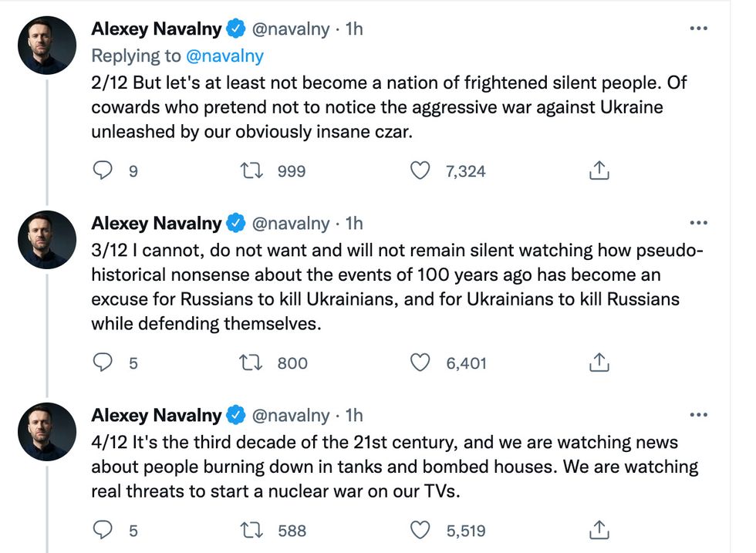Toggle the like heart on the 4/12 tweet

(x=420, y=530)
